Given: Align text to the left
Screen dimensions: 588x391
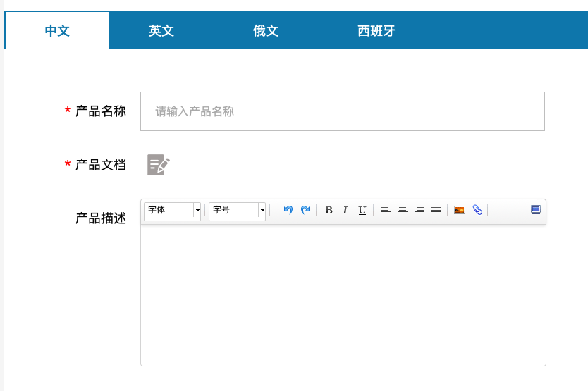Looking at the screenshot, I should tap(385, 210).
